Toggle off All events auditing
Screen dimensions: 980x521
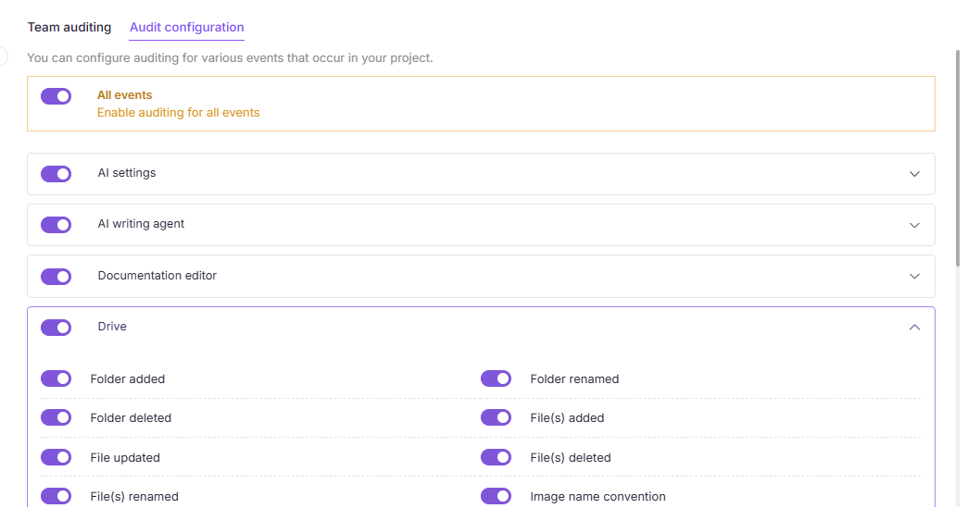[57, 96]
